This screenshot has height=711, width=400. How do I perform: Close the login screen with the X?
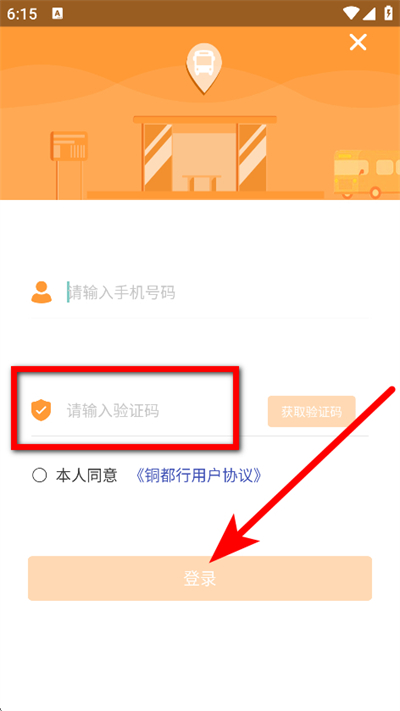357,43
